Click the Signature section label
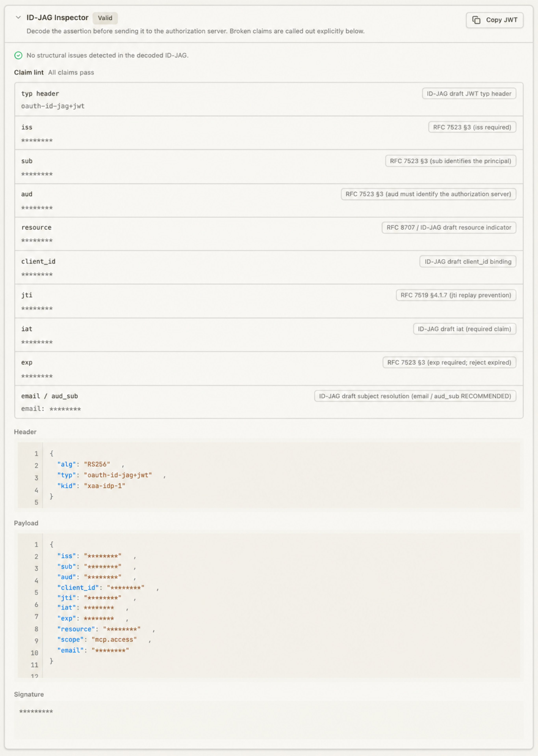 29,694
